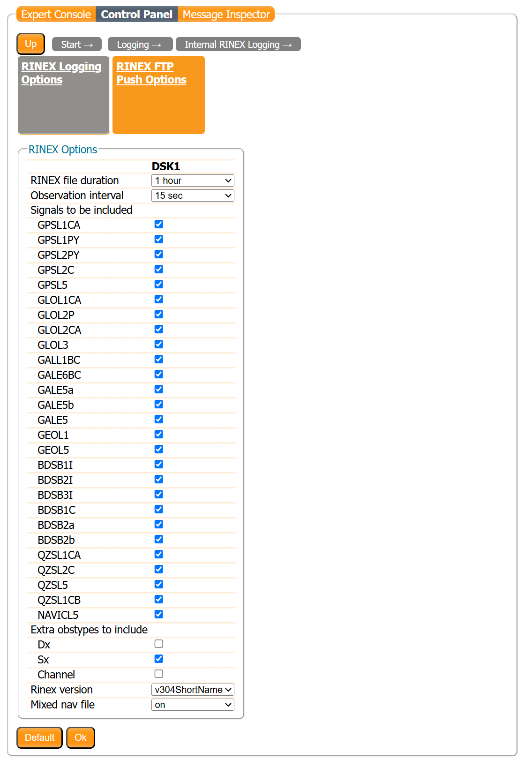Click Ok to apply RINEX options
This screenshot has width=532, height=760.
point(81,737)
